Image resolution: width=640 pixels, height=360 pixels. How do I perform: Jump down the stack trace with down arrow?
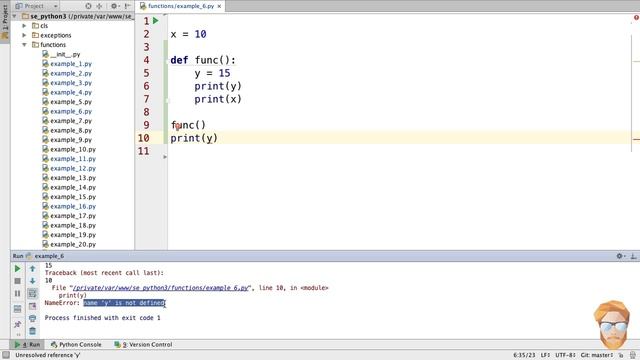[x=33, y=281]
